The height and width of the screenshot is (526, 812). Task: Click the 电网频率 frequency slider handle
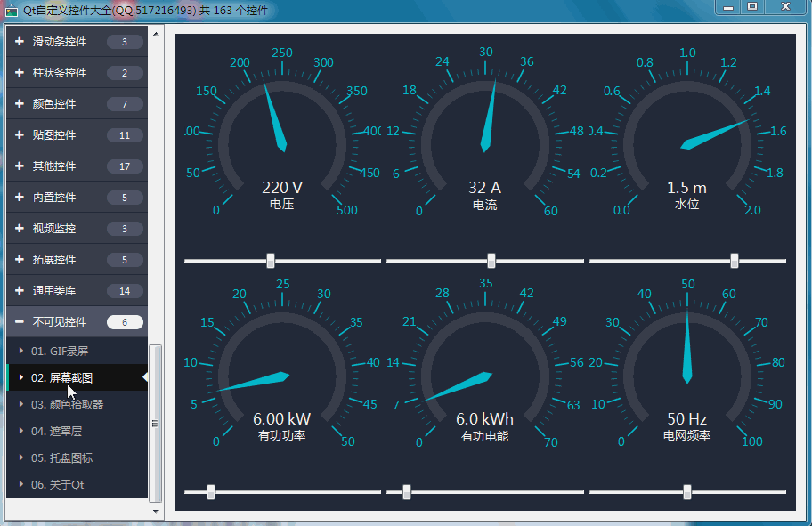[x=686, y=491]
